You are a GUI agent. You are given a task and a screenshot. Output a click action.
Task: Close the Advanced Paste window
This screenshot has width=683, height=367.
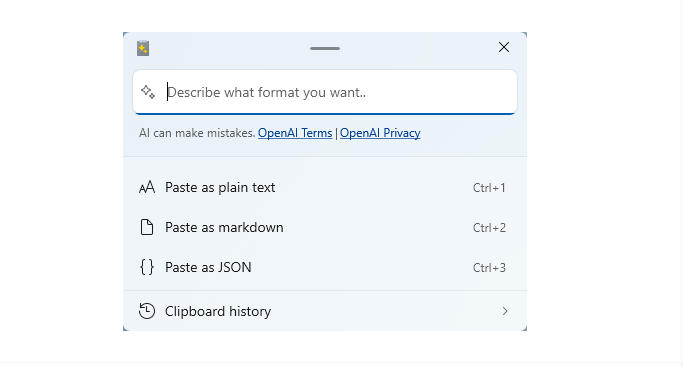[504, 47]
